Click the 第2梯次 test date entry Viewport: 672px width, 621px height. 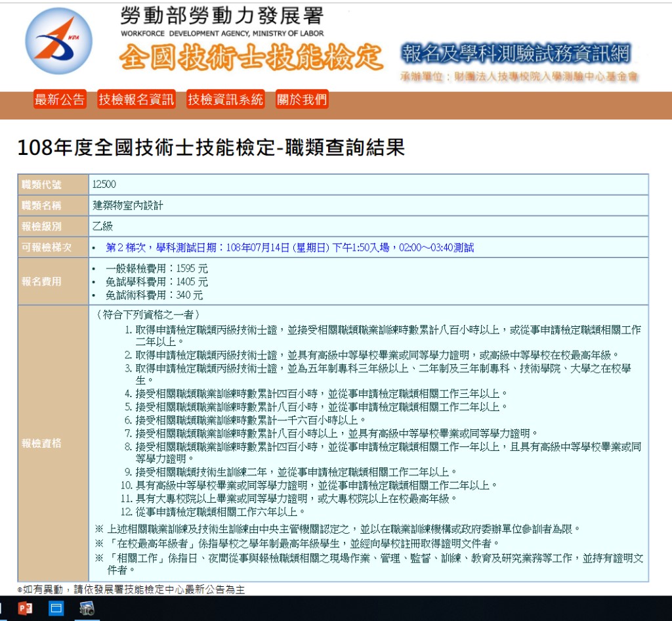[289, 247]
